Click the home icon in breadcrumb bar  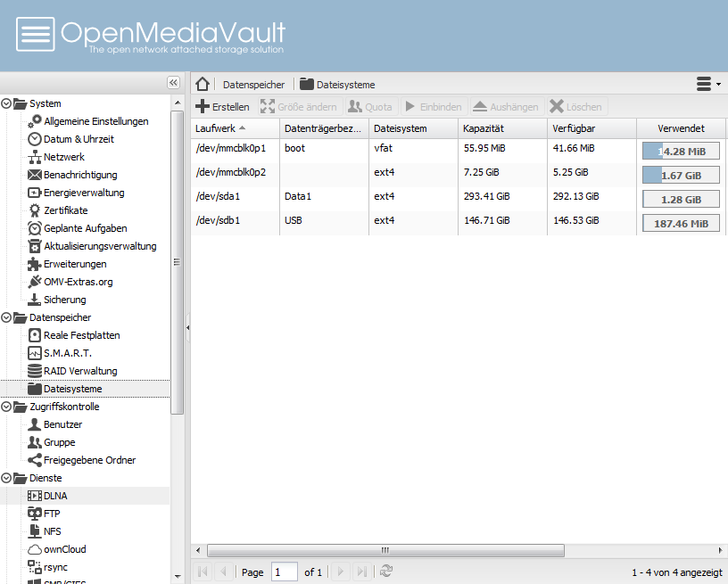tap(203, 84)
